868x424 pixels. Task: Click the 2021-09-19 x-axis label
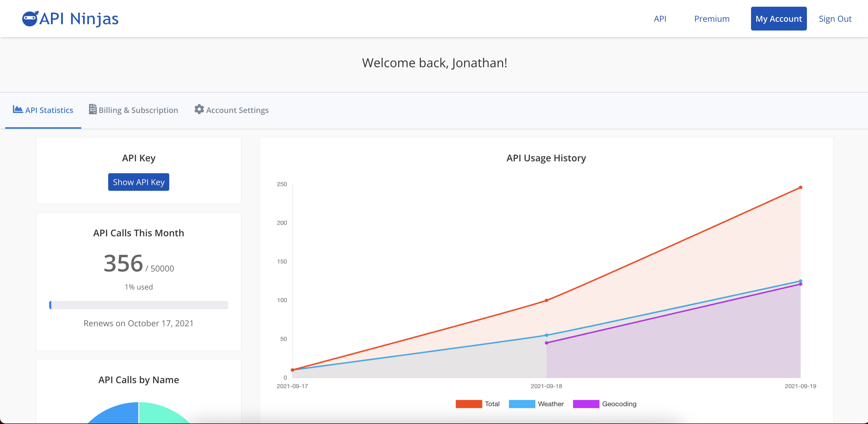pyautogui.click(x=801, y=386)
